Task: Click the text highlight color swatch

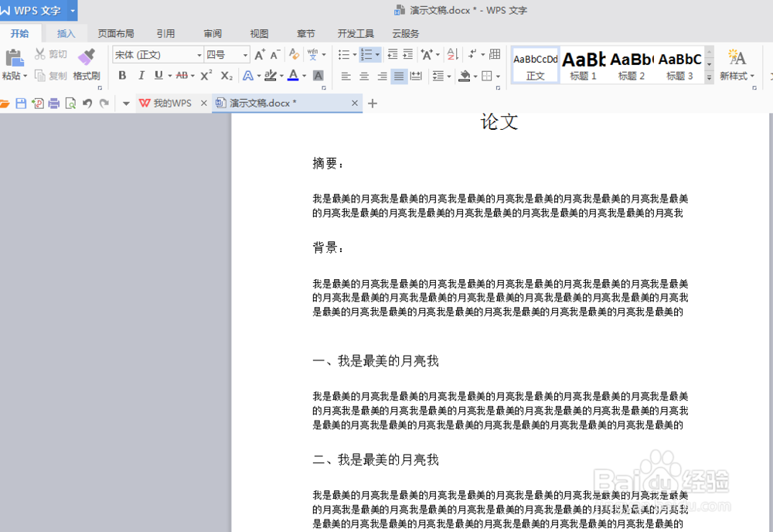Action: 272,75
